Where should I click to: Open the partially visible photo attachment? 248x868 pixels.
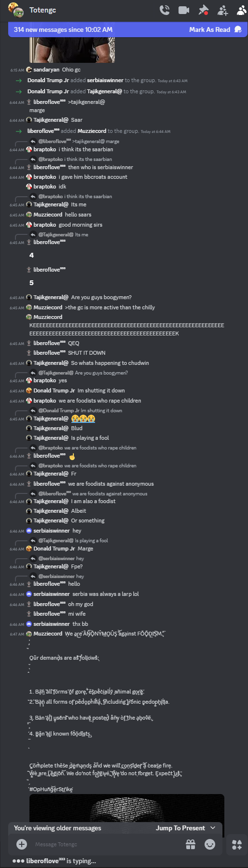[x=72, y=50]
